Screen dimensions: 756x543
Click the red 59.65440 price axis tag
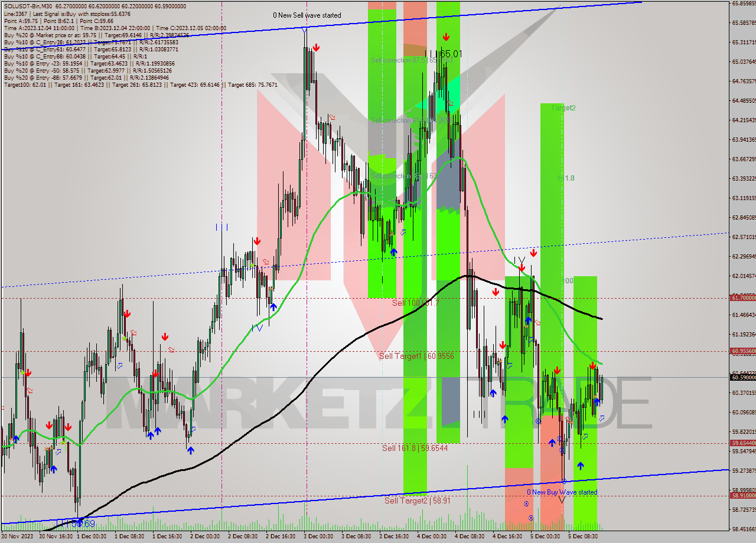click(743, 443)
